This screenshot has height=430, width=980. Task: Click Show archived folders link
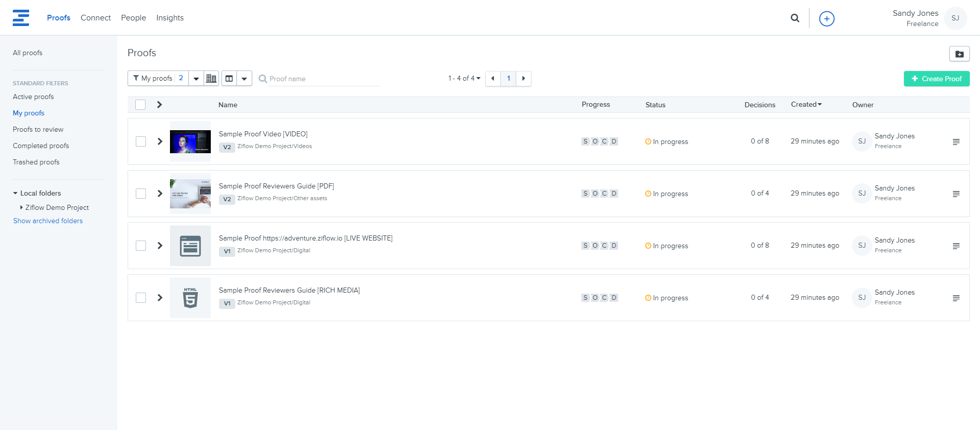coord(48,221)
